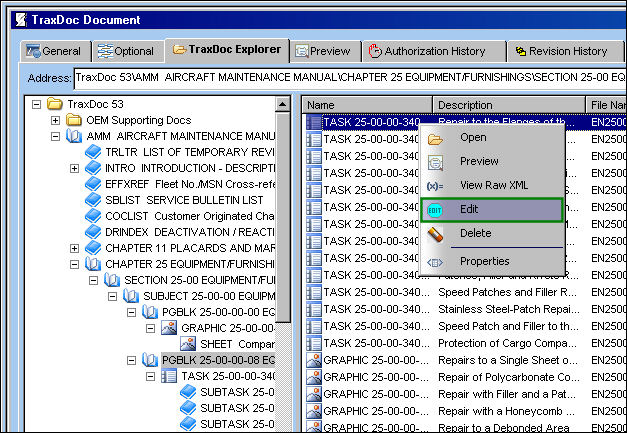The image size is (627, 433).
Task: Collapse the AMM Aircraft Maintenance Manual node
Action: click(x=56, y=136)
